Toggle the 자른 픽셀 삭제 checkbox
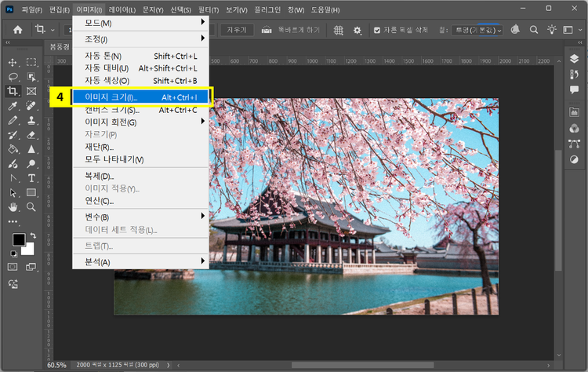The width and height of the screenshot is (588, 372). click(x=377, y=30)
